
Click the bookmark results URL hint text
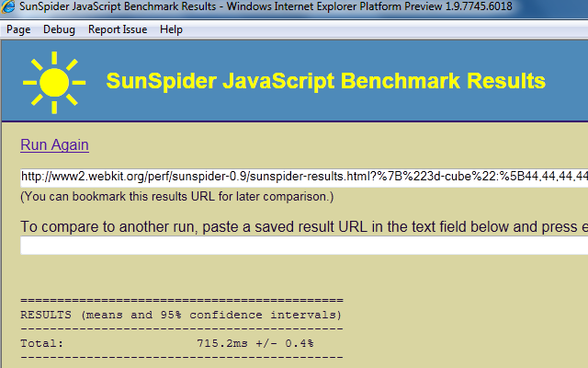pos(176,196)
